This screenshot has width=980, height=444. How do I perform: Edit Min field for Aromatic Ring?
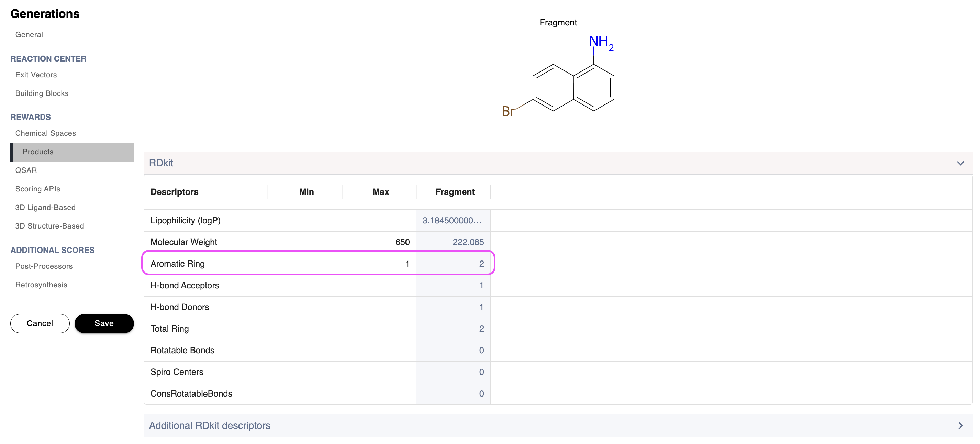(x=305, y=264)
